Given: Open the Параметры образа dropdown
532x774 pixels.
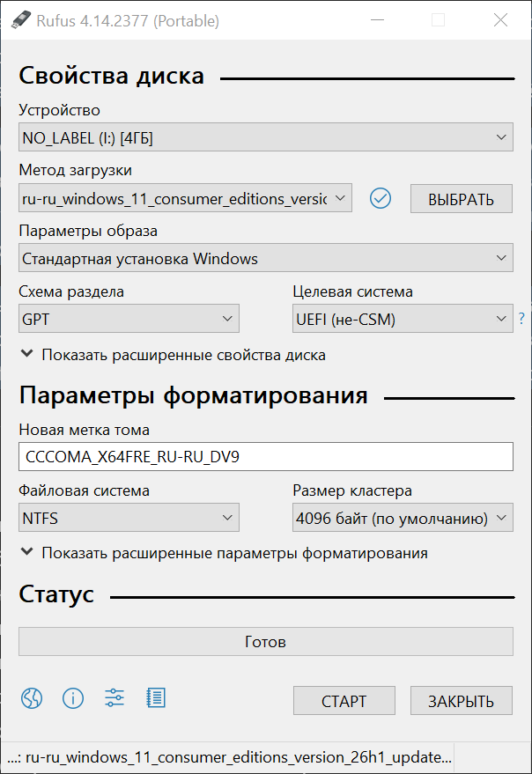Looking at the screenshot, I should point(266,258).
